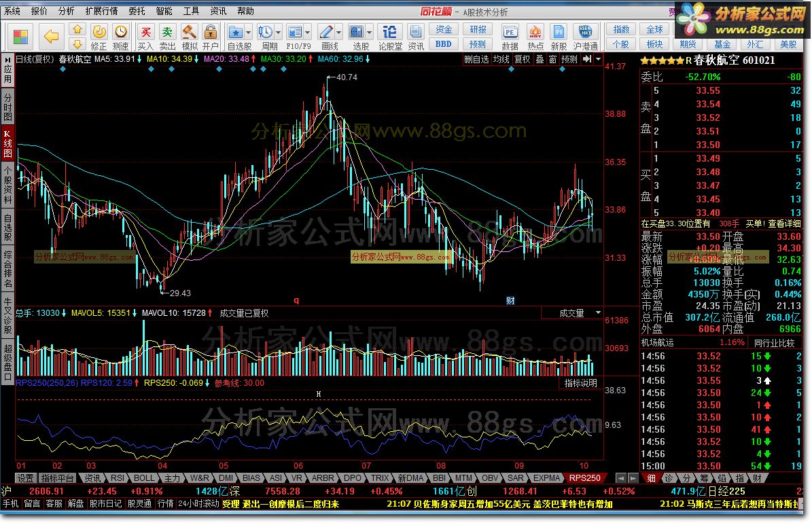The height and width of the screenshot is (523, 812).
Task: Click the down arrow toolbar icon
Action: coord(77,44)
